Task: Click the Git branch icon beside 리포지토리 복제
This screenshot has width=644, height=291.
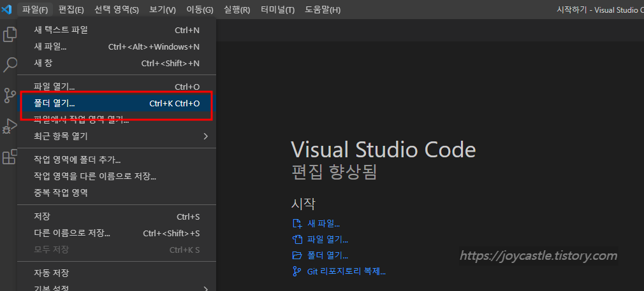Action: click(296, 271)
